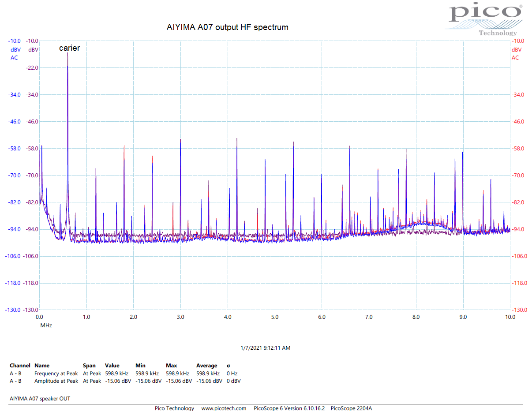Image resolution: width=532 pixels, height=411 pixels.
Task: Click the blue "-46.0" axis value
Action: pos(14,121)
